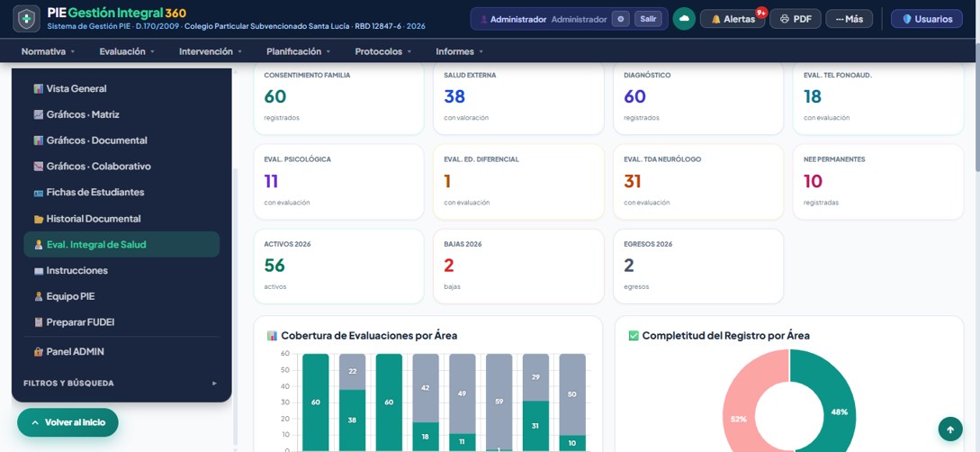Open the Planificación dropdown menu
The width and height of the screenshot is (980, 452).
[298, 51]
